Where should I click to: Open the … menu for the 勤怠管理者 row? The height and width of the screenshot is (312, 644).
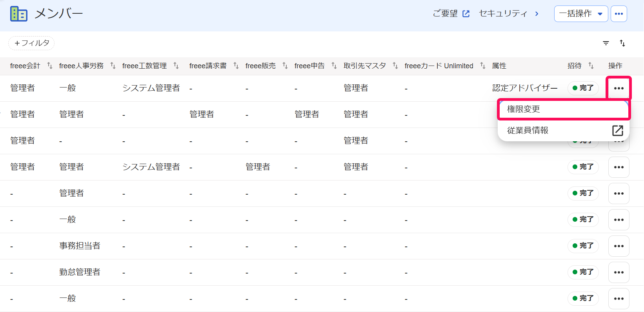coord(619,272)
